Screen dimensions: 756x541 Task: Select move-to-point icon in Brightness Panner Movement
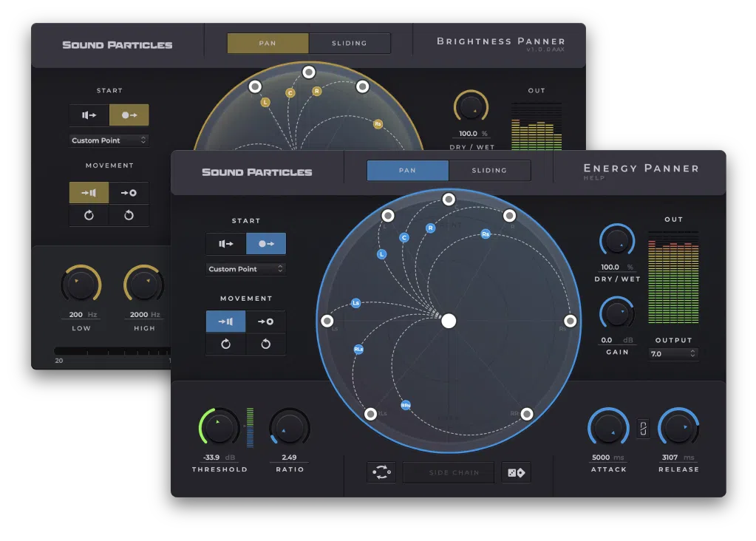[129, 193]
